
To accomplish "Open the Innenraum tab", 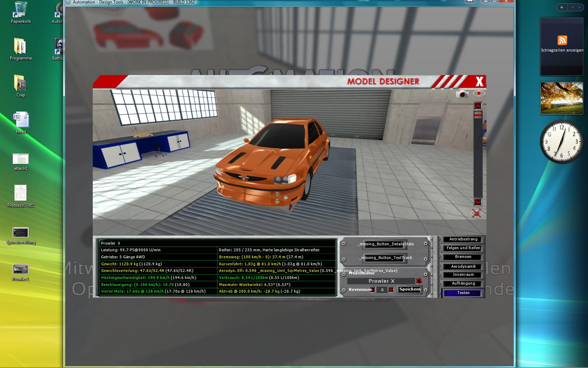I will click(463, 275).
